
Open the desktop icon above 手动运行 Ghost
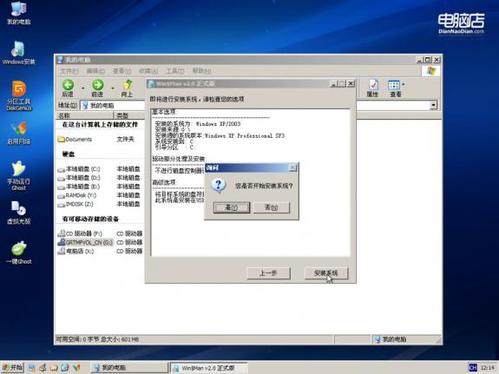tap(19, 133)
